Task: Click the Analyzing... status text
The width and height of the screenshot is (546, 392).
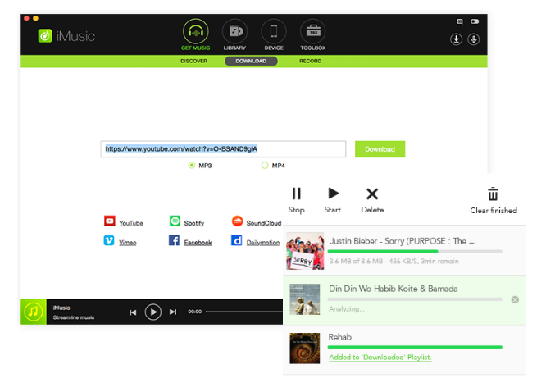Action: coord(347,309)
